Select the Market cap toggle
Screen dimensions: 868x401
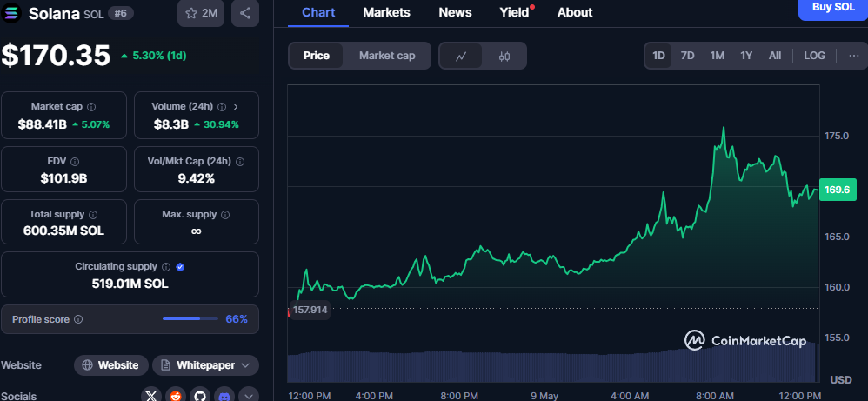[x=387, y=56]
